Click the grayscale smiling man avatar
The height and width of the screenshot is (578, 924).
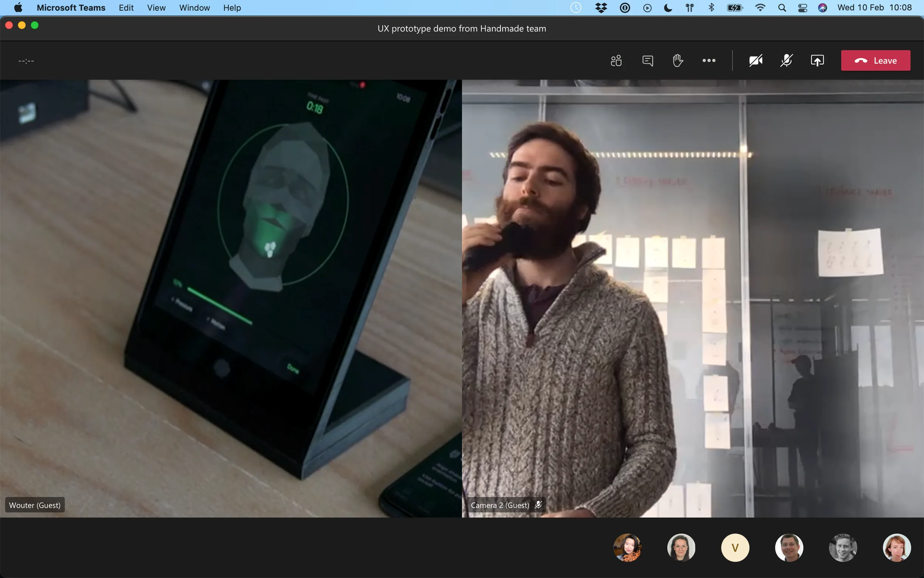tap(843, 547)
